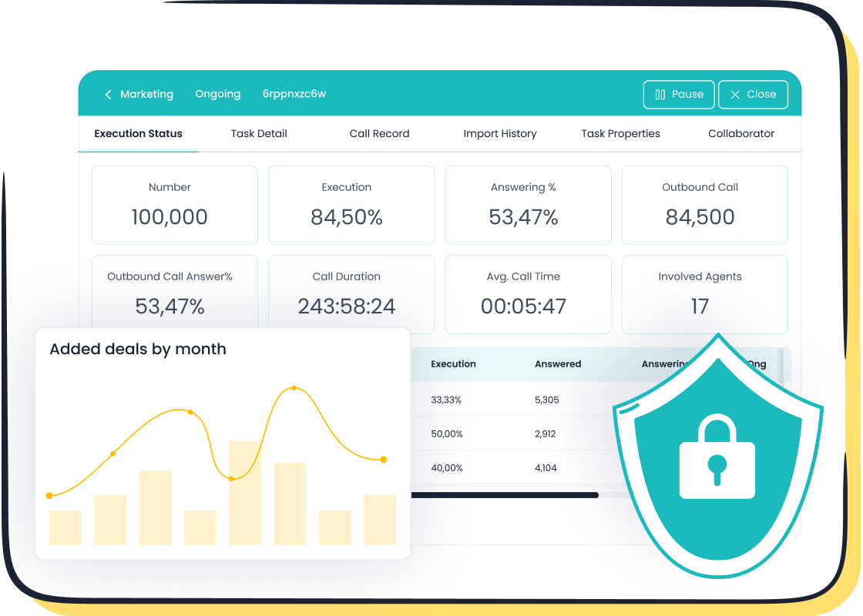Open the Collaborator tab
Viewport: 863px width, 616px height.
(740, 133)
